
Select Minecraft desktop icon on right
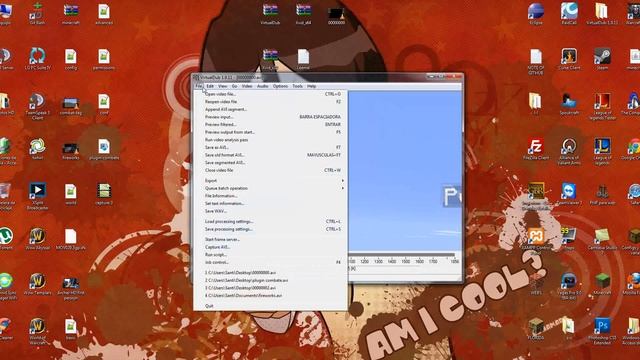click(602, 284)
